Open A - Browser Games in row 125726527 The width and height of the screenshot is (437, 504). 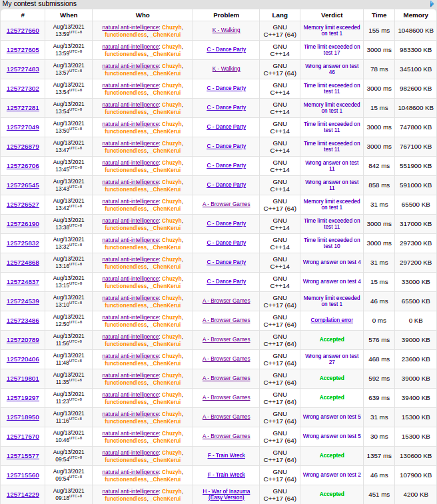[x=226, y=205]
